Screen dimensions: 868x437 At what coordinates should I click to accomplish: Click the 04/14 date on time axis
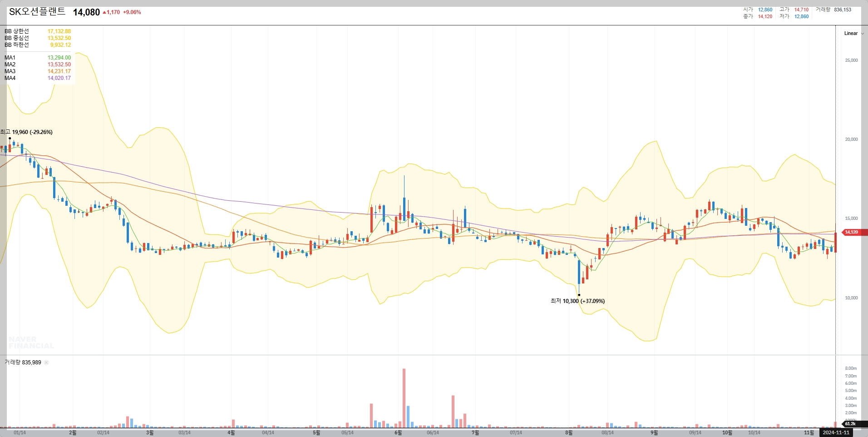click(268, 433)
